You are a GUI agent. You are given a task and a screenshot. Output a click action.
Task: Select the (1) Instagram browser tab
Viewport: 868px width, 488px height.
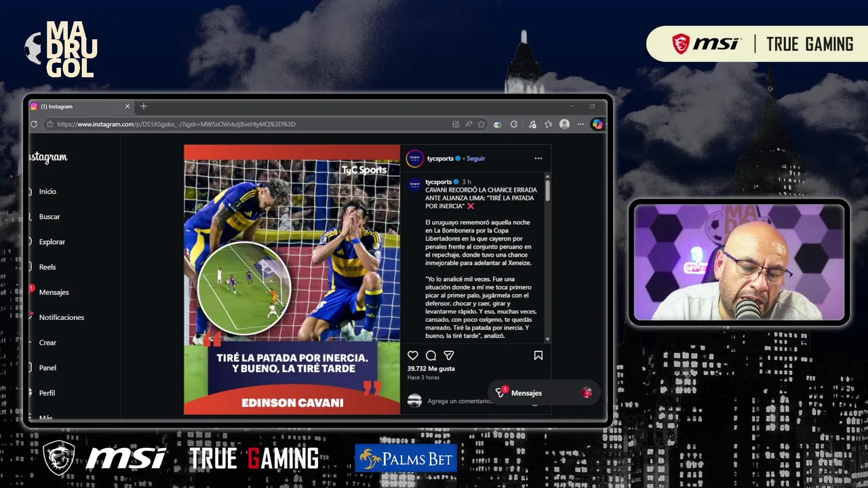click(80, 106)
